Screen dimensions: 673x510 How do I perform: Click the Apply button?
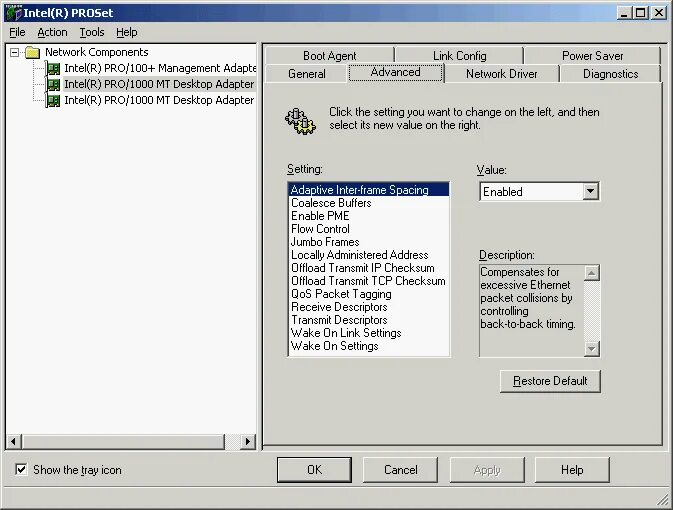pos(487,470)
